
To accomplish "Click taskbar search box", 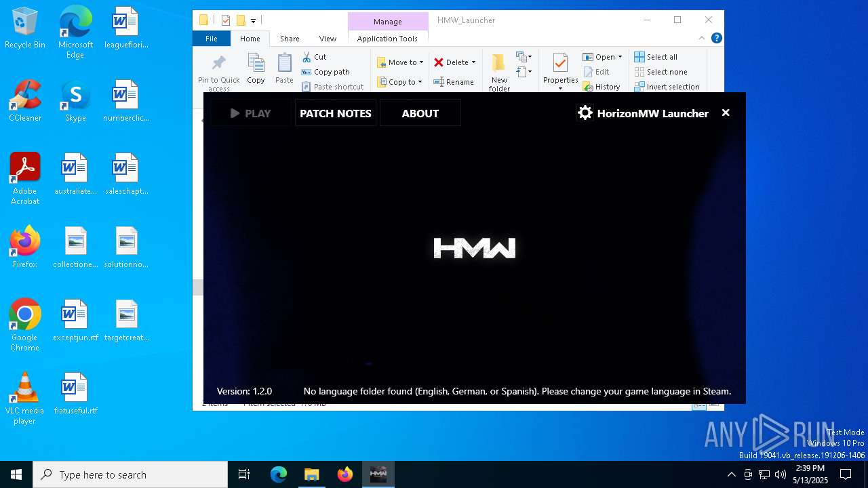I will [x=130, y=474].
